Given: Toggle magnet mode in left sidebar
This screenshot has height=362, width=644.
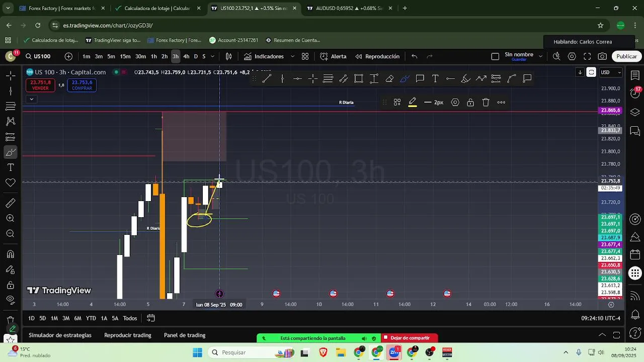Looking at the screenshot, I should pos(10,254).
